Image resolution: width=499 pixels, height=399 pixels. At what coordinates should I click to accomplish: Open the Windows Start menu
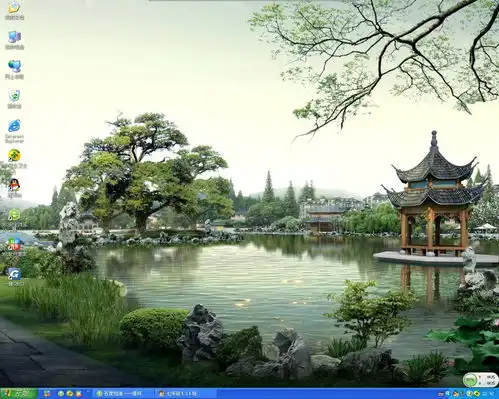click(x=18, y=394)
